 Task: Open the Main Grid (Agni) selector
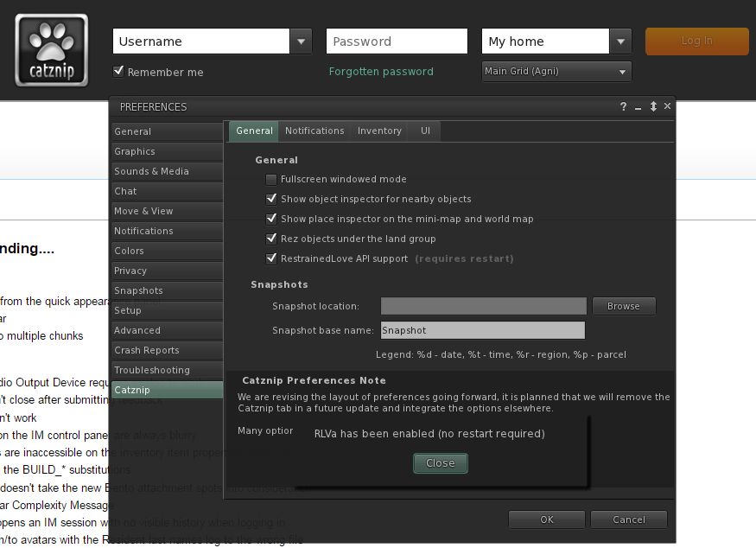coord(556,71)
